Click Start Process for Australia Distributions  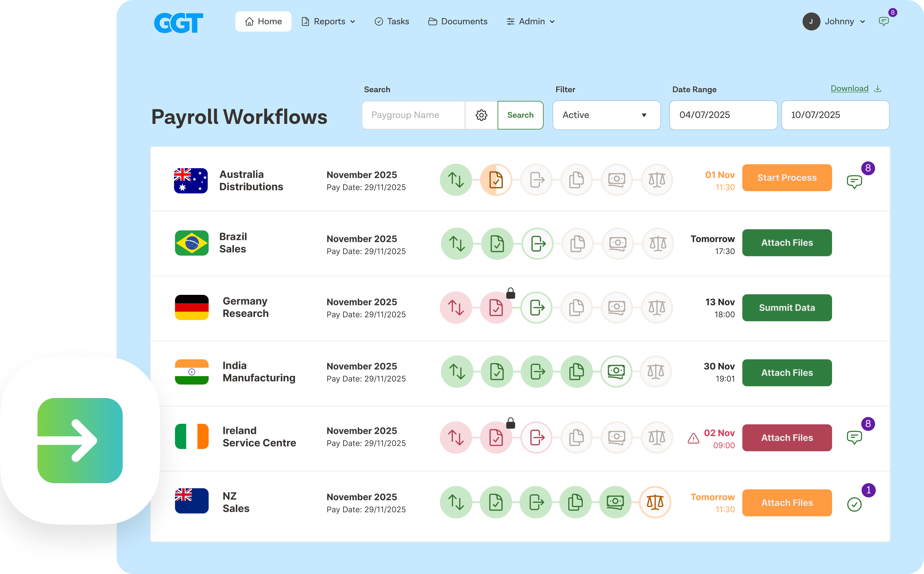(x=787, y=178)
